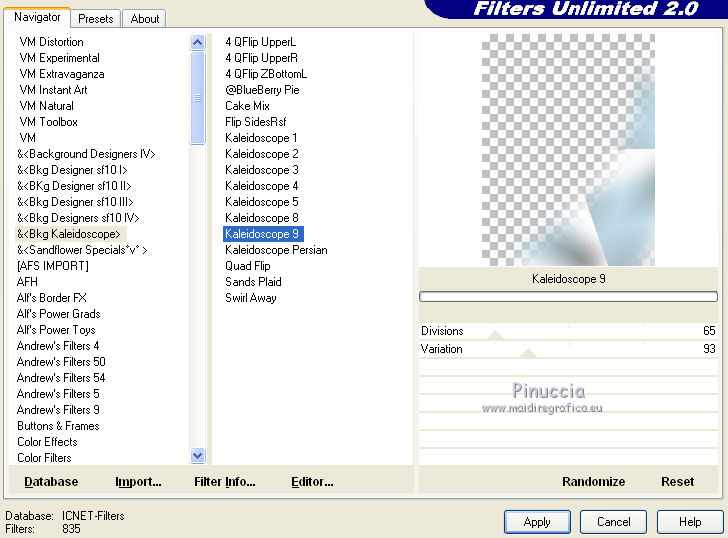The height and width of the screenshot is (538, 728).
Task: Choose Swirl Away filter
Action: coord(251,298)
